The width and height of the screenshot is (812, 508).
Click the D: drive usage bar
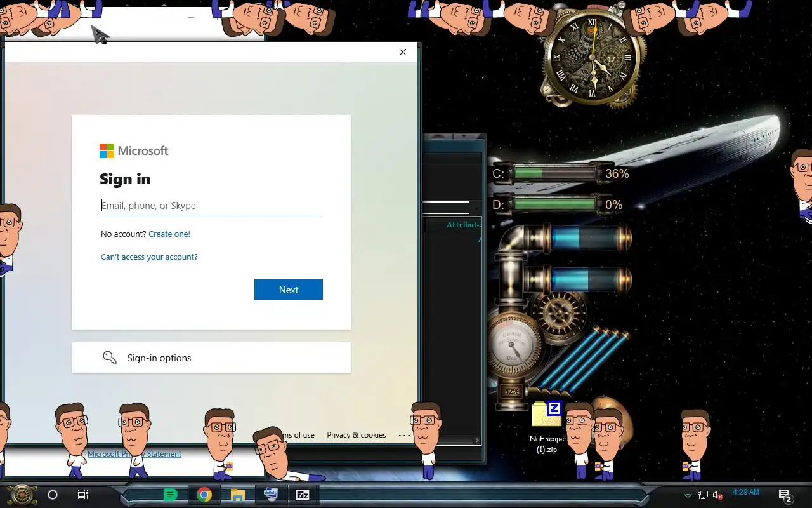[555, 204]
